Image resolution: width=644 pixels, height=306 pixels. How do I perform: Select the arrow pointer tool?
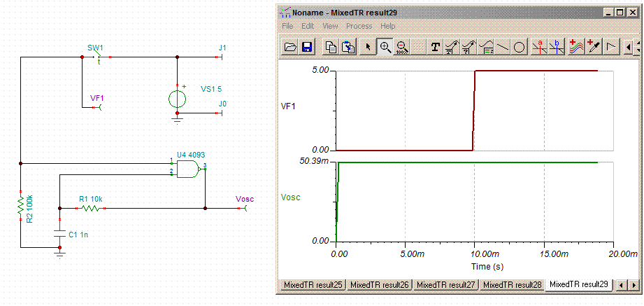point(368,48)
